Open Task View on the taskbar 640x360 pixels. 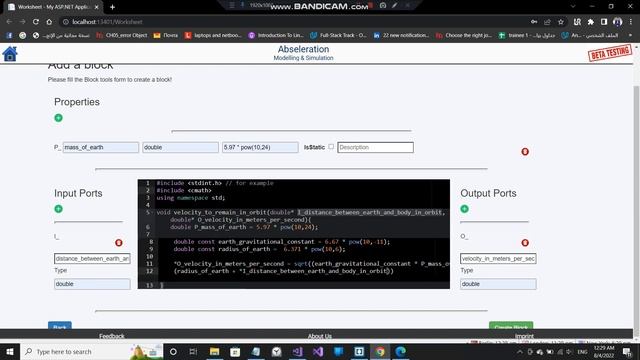[x=193, y=351]
